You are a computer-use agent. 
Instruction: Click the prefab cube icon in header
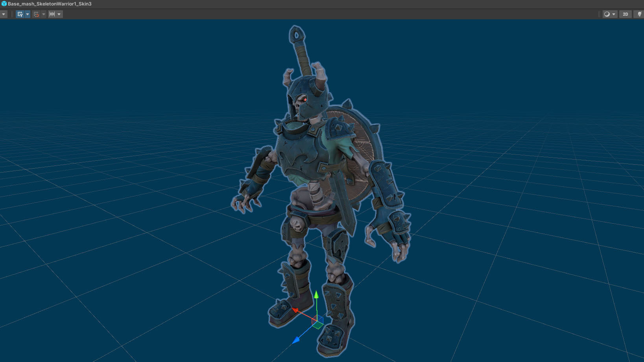4,4
